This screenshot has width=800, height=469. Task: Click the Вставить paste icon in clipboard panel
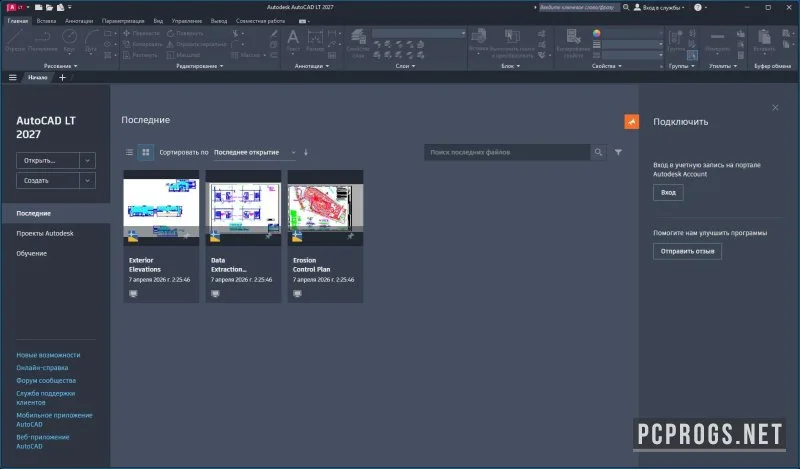[x=764, y=41]
